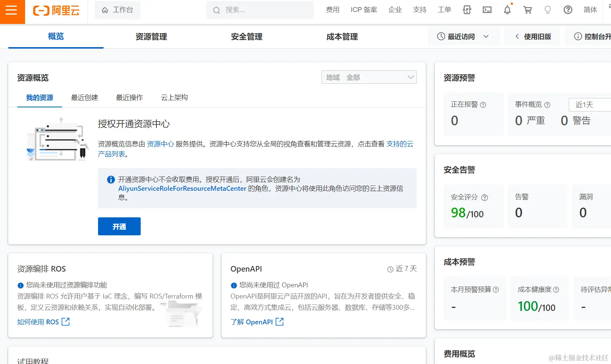
Task: Open the 如何使用 ROS link
Action: tap(43, 322)
